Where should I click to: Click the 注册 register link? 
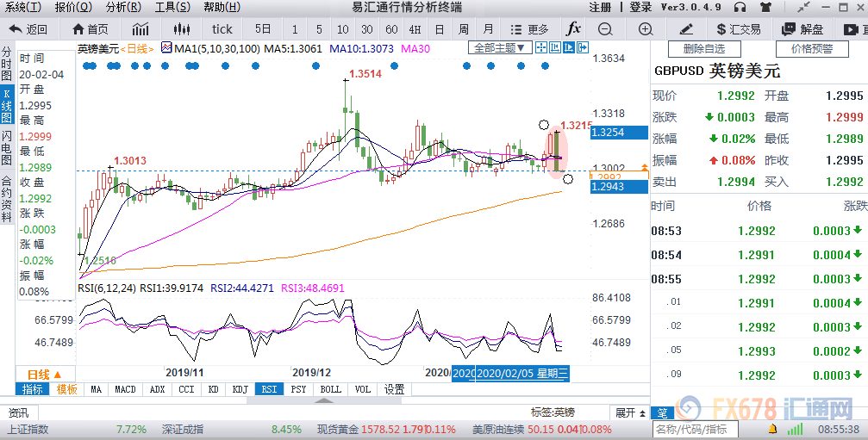pyautogui.click(x=600, y=7)
